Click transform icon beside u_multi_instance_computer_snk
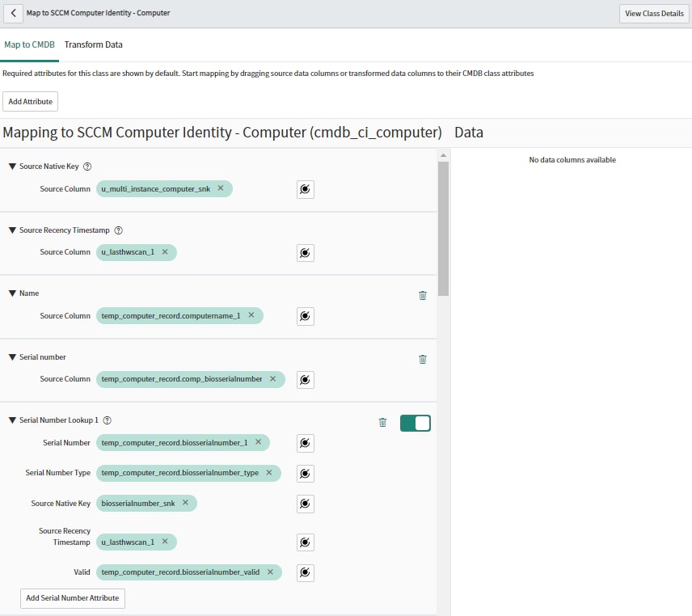This screenshot has height=616, width=692. point(305,189)
